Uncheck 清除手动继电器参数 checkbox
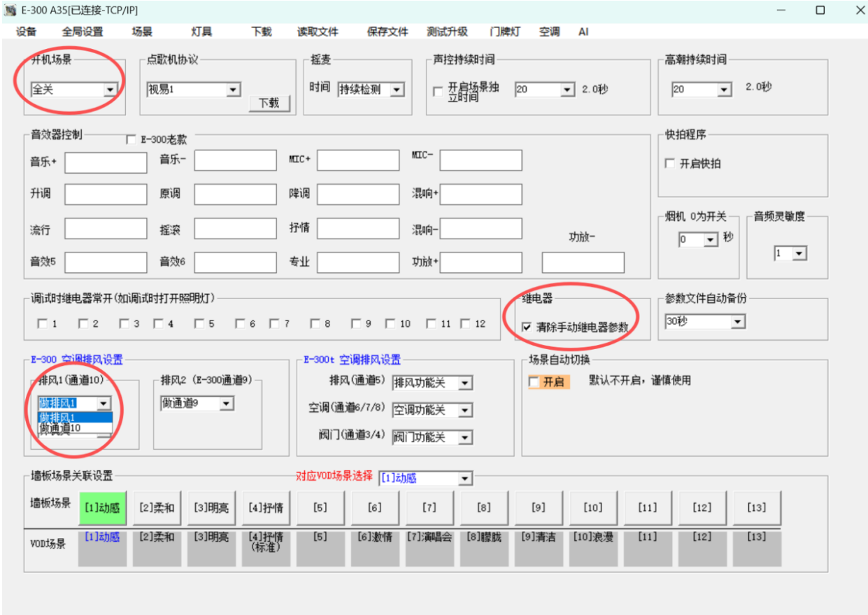This screenshot has height=615, width=868. (x=527, y=327)
